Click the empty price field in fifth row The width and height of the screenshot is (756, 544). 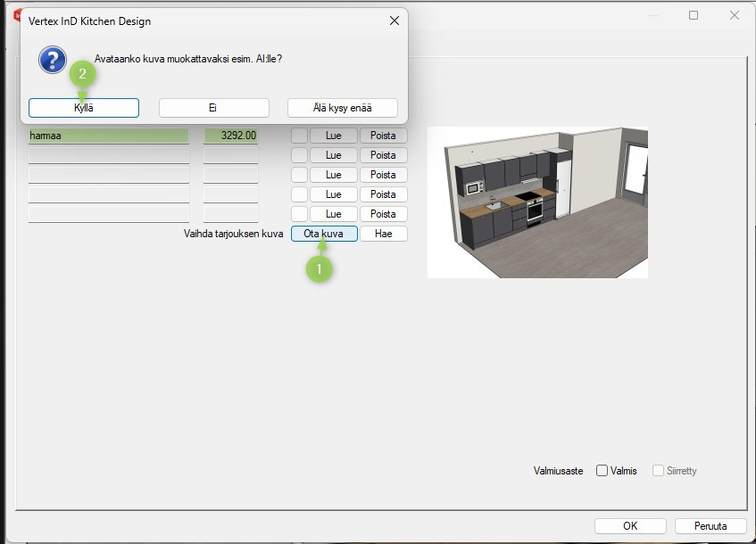point(230,214)
